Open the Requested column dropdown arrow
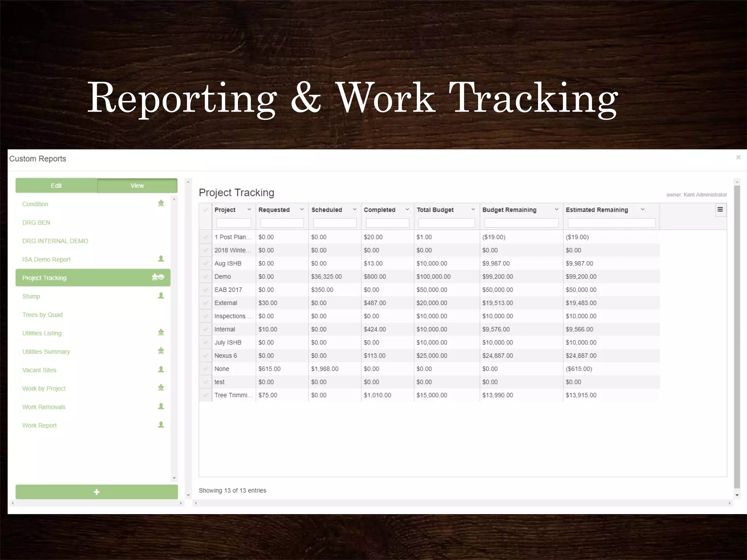Image resolution: width=747 pixels, height=560 pixels. pyautogui.click(x=302, y=210)
